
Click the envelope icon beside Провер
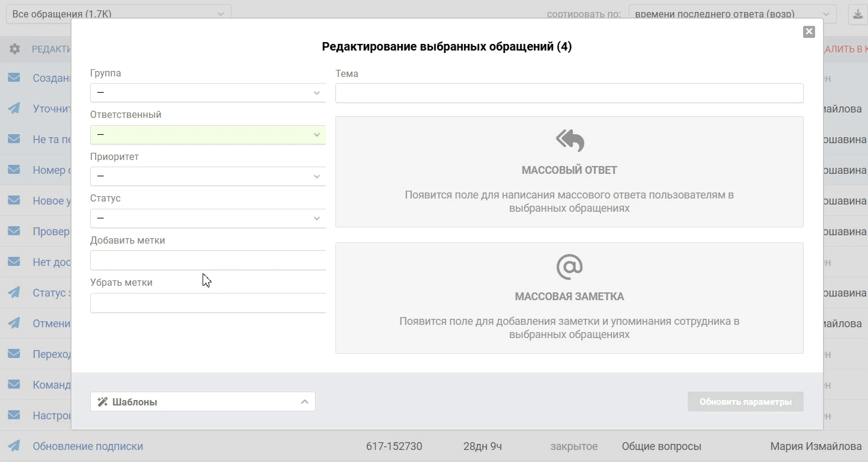[14, 231]
